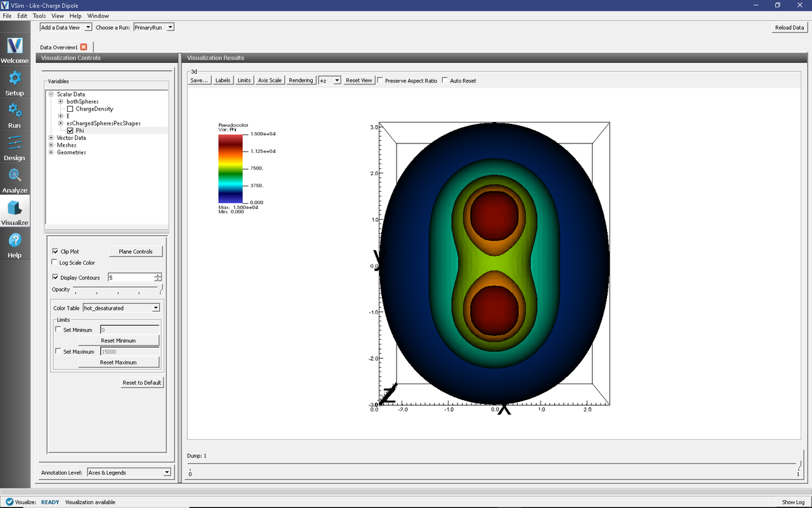Go to the Run section icon
The height and width of the screenshot is (508, 812).
coord(15,111)
